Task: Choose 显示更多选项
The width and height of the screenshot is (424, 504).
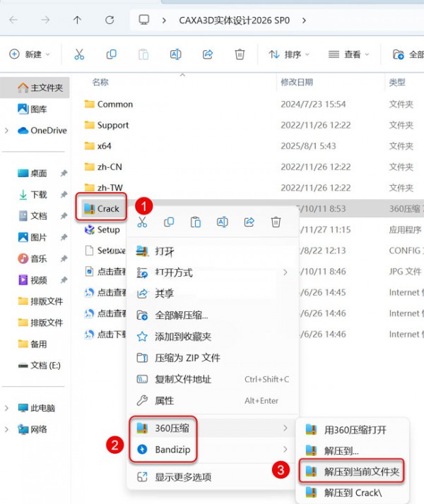Action: [x=213, y=477]
